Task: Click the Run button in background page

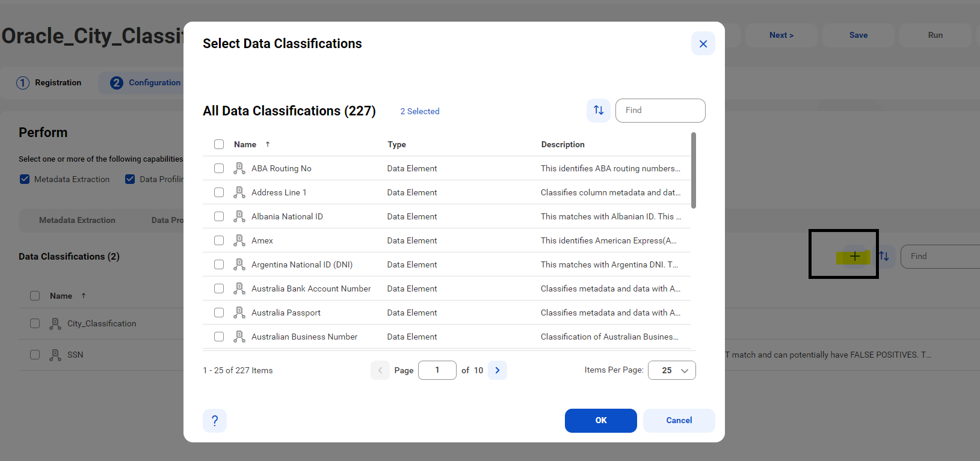Action: (x=935, y=35)
